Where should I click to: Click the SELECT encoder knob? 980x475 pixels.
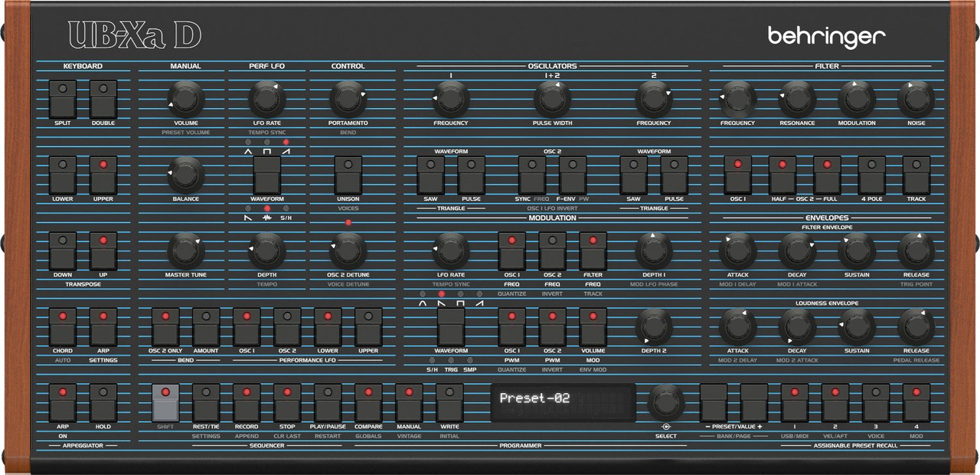(x=665, y=401)
